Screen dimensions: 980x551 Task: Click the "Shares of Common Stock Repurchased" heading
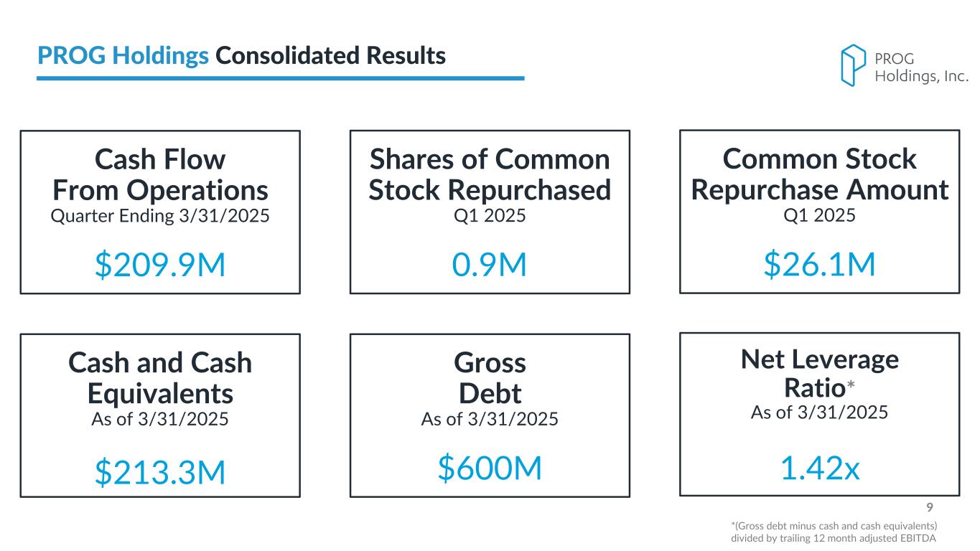click(x=490, y=174)
